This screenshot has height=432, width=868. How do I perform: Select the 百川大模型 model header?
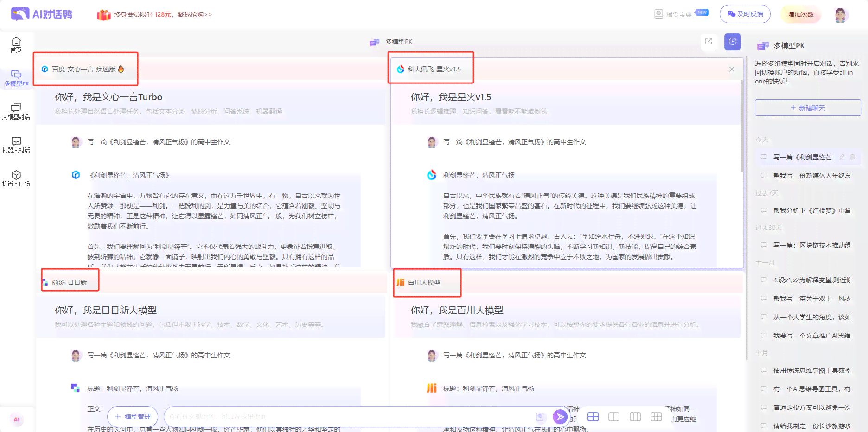(x=419, y=282)
